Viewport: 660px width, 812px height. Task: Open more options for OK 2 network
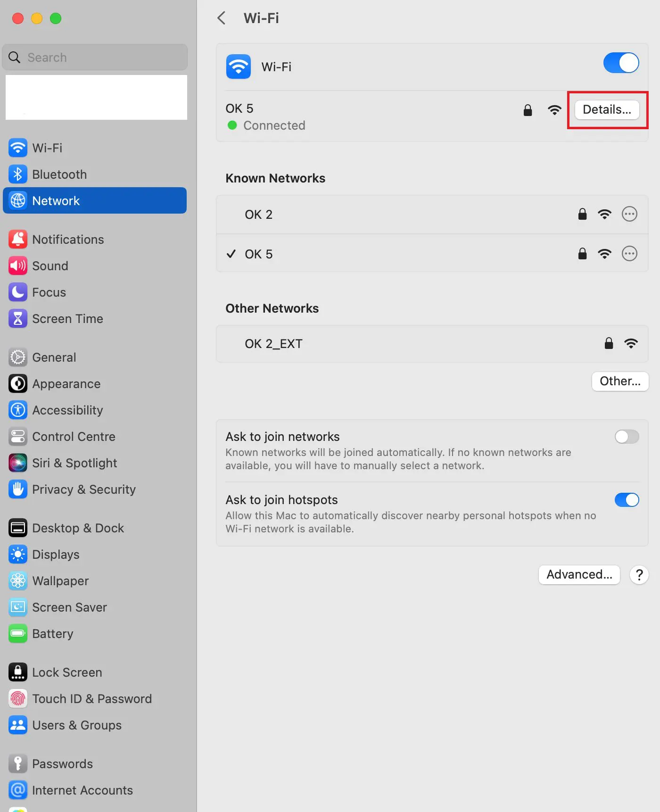point(629,214)
